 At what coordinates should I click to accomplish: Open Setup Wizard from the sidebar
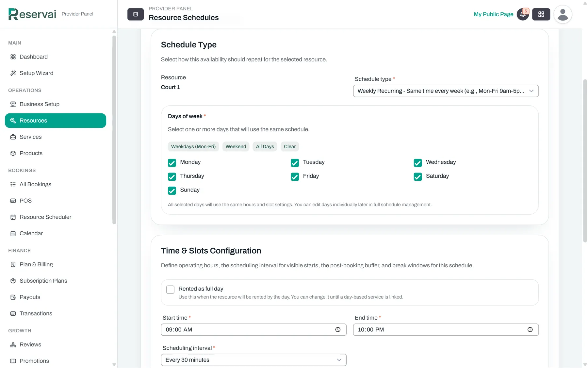coord(56,73)
